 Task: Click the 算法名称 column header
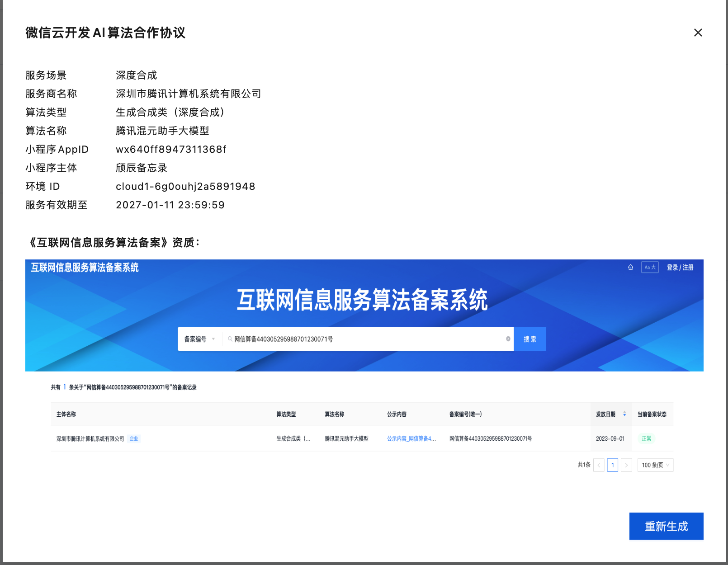(x=335, y=414)
